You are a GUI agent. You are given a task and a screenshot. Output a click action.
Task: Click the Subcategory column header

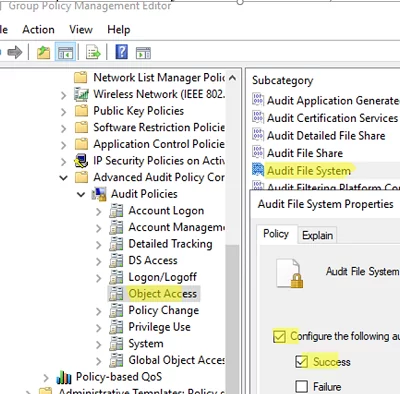283,80
